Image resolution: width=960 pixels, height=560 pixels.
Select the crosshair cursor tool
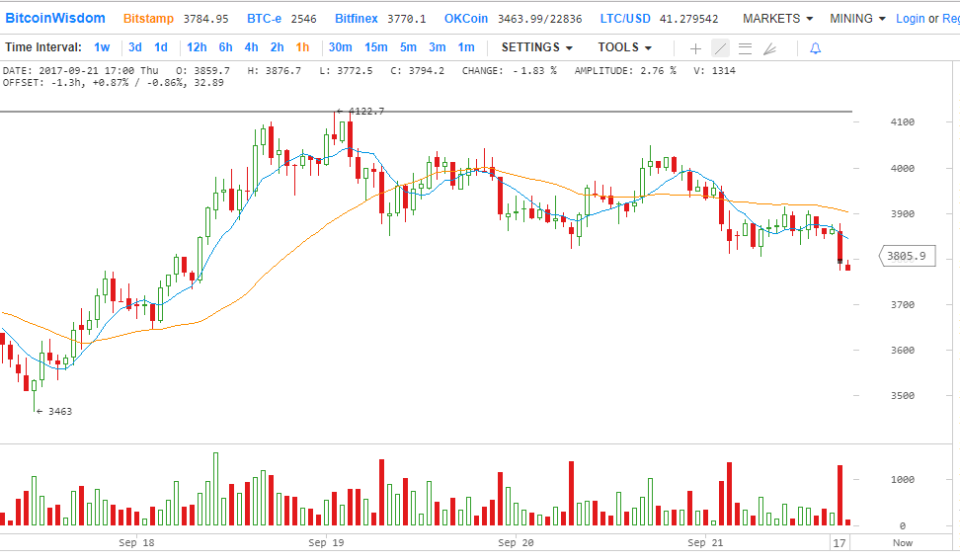(695, 47)
